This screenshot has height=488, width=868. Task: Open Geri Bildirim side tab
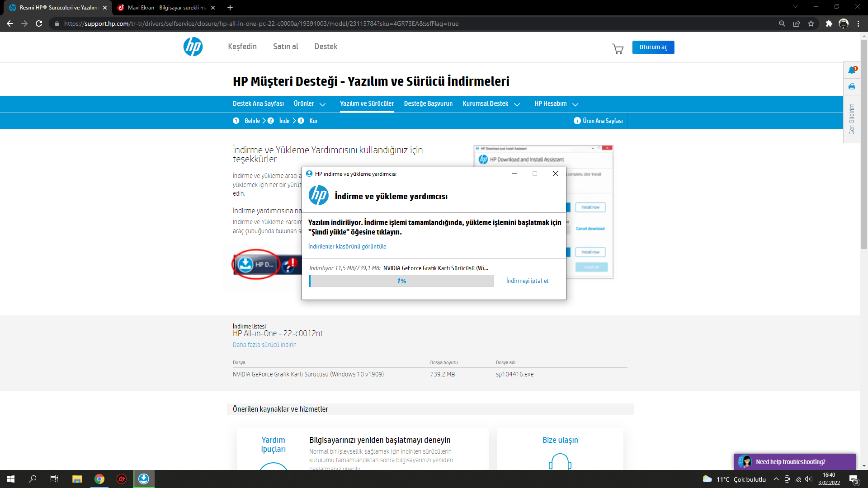(852, 119)
